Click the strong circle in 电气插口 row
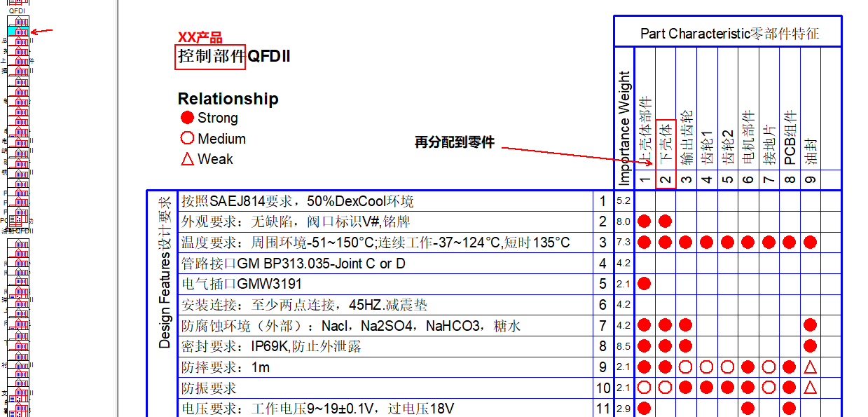The width and height of the screenshot is (868, 417). (x=645, y=284)
